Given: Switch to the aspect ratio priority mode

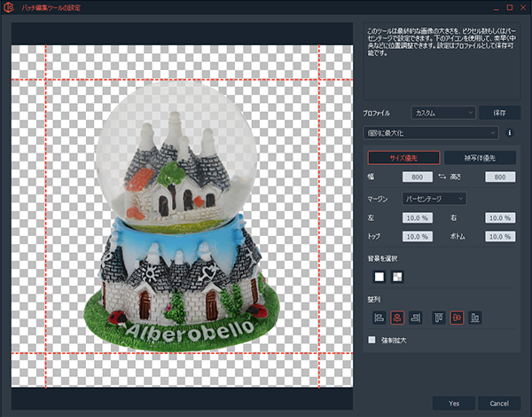Looking at the screenshot, I should pos(481,157).
